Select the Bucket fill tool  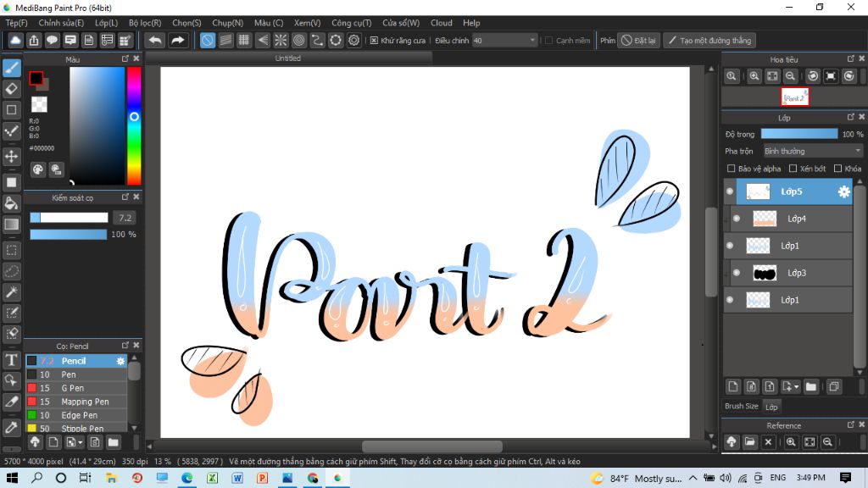[12, 203]
